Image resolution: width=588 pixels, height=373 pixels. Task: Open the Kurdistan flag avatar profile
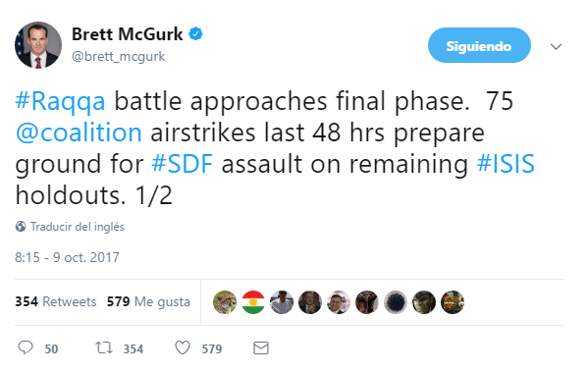(x=253, y=302)
